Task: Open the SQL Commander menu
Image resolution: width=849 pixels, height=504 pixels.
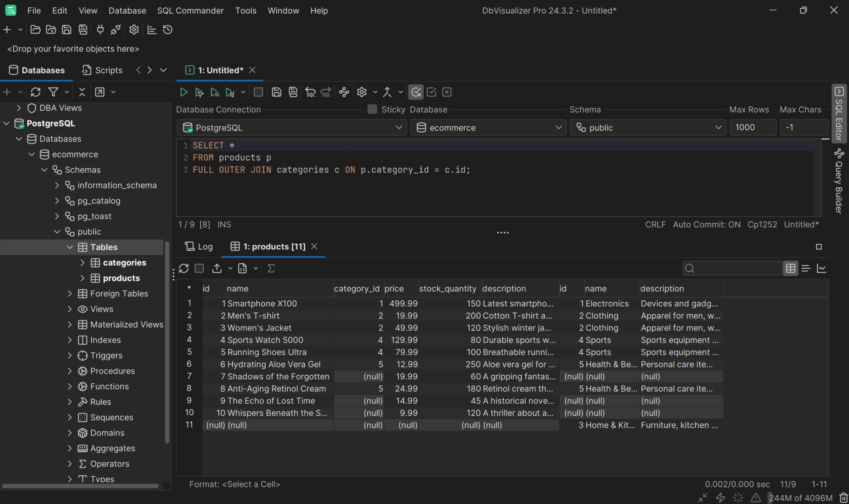Action: pyautogui.click(x=190, y=10)
